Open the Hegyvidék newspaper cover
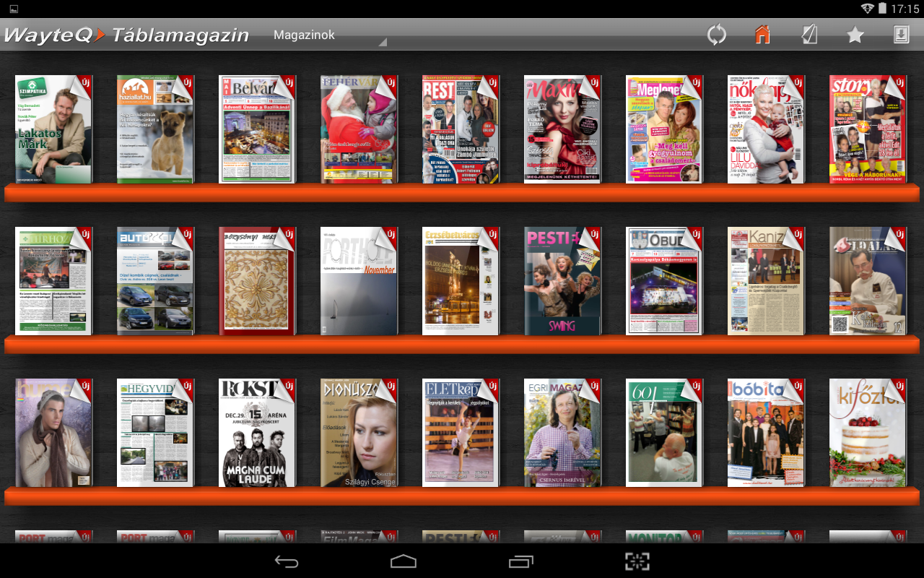Image resolution: width=924 pixels, height=578 pixels. pos(155,433)
